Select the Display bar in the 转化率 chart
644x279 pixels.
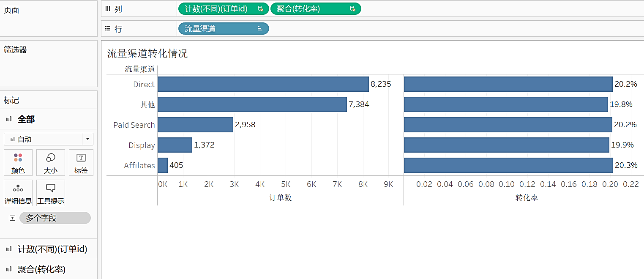pyautogui.click(x=507, y=145)
